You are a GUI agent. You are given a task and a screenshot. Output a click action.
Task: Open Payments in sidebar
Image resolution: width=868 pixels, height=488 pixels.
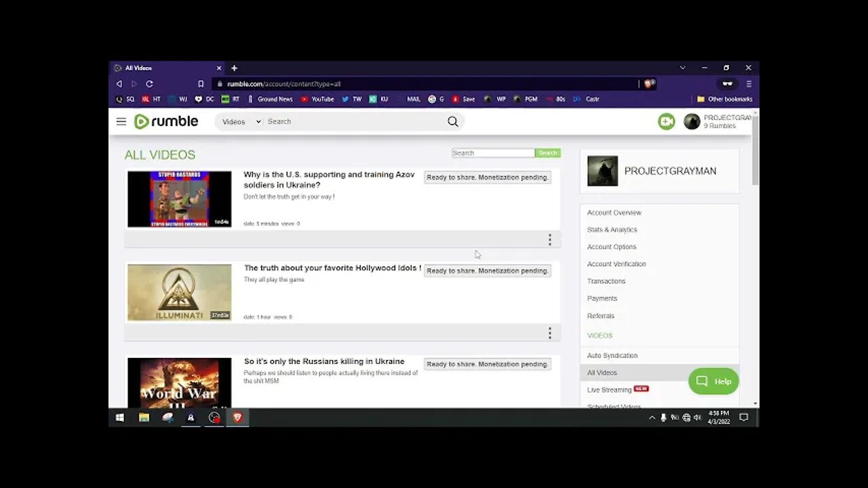tap(602, 298)
